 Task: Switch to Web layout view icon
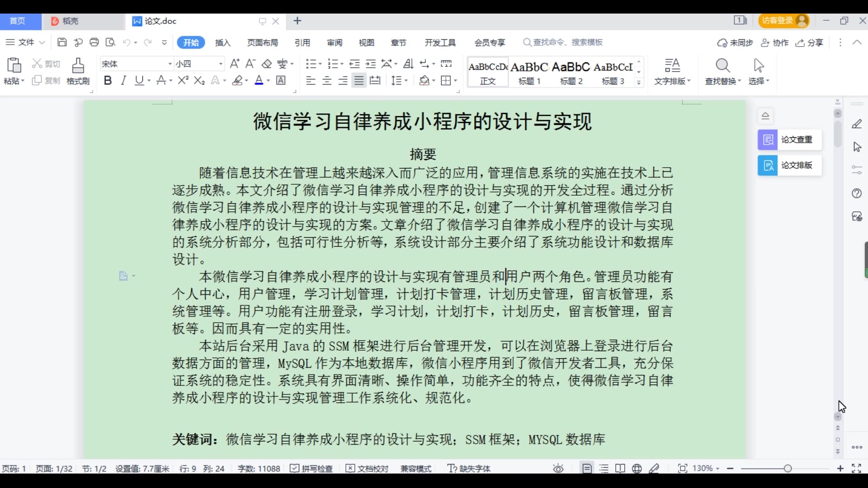(x=637, y=469)
